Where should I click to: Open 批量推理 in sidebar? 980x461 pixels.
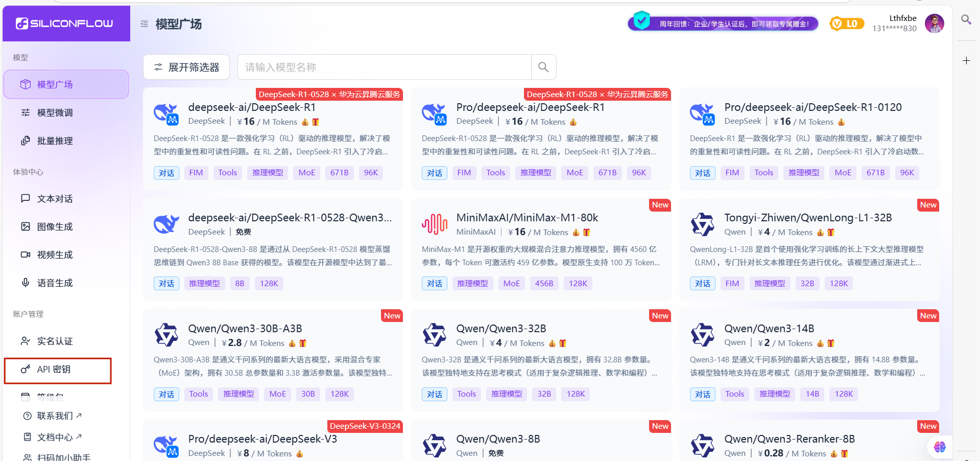point(66,141)
